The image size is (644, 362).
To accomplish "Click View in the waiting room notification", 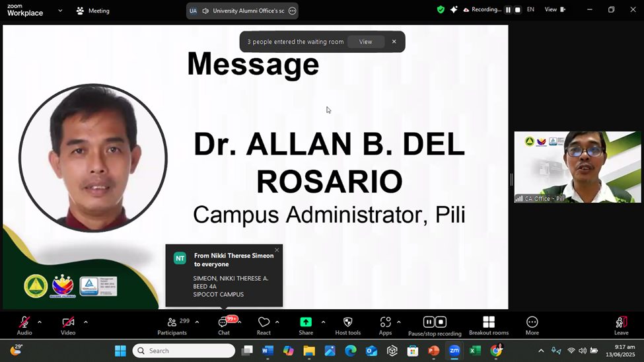I will [x=365, y=42].
